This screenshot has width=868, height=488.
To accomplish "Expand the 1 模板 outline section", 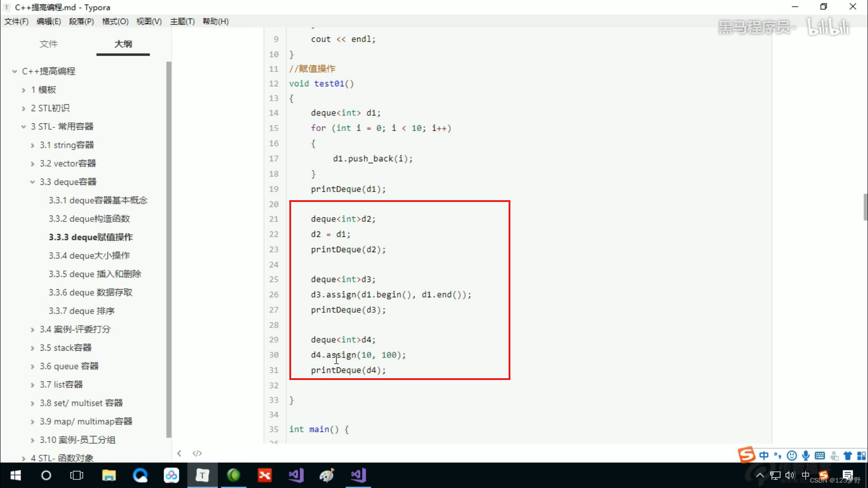I will tap(24, 90).
